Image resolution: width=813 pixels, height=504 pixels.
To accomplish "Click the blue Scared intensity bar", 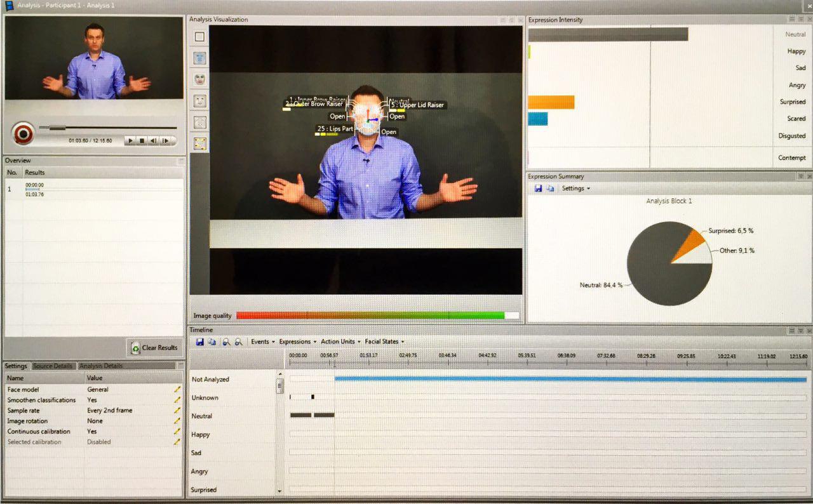I will pos(538,119).
